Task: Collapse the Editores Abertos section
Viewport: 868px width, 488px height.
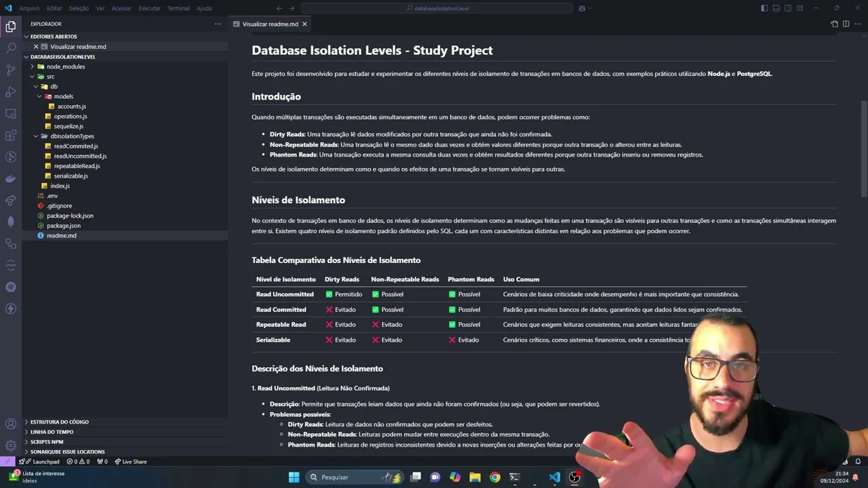Action: (125, 37)
